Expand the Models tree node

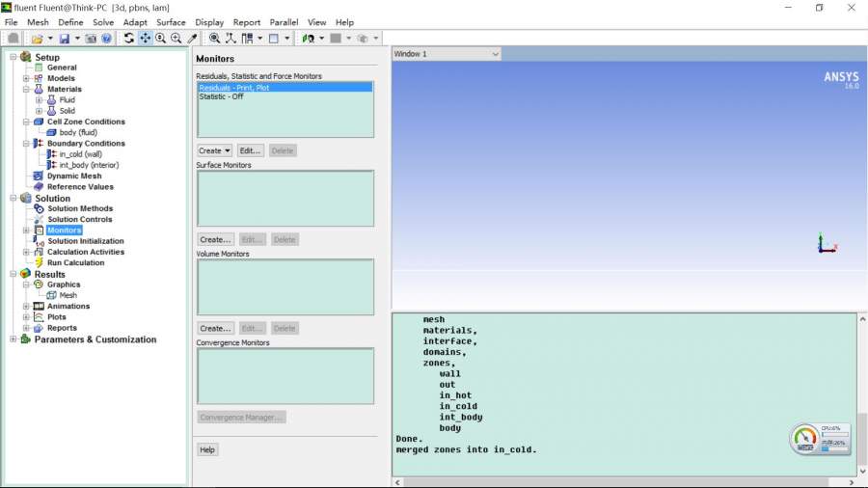point(26,78)
